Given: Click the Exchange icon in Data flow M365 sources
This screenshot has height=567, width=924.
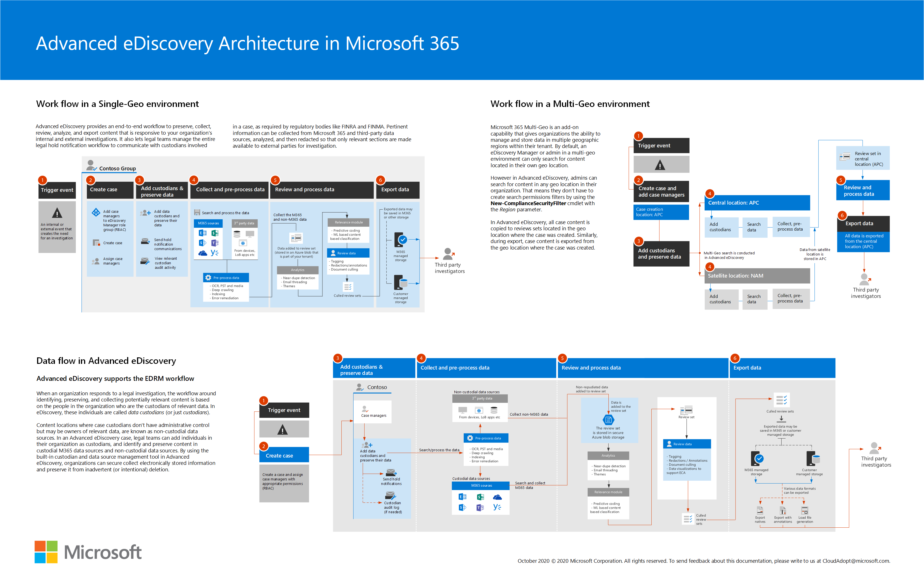Looking at the screenshot, I should [x=463, y=497].
